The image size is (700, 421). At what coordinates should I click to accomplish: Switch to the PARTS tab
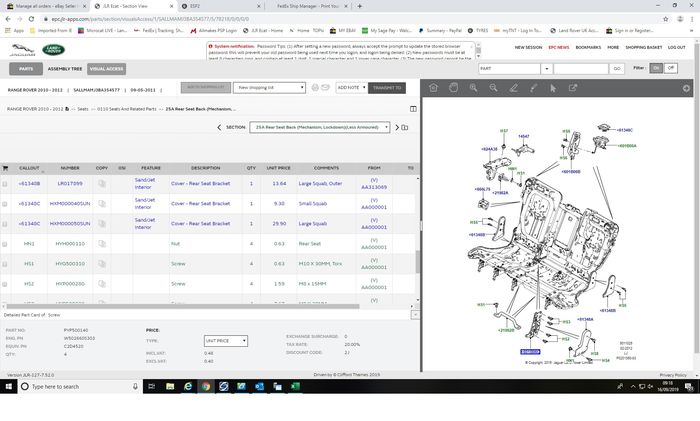tap(26, 69)
